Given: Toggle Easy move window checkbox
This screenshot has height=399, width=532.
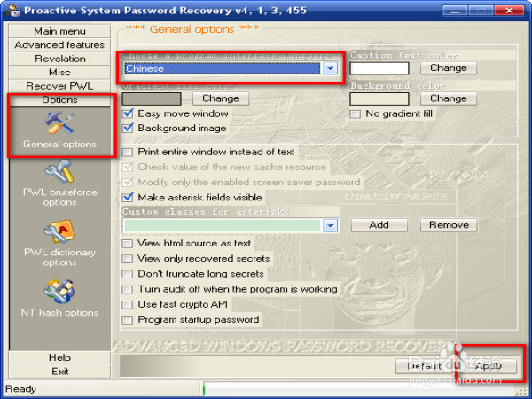Looking at the screenshot, I should 128,113.
